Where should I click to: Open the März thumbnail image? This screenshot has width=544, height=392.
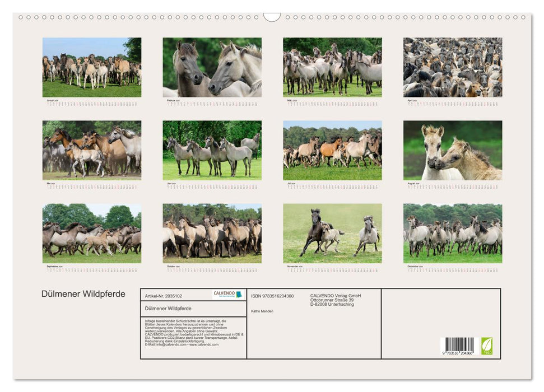tap(332, 67)
